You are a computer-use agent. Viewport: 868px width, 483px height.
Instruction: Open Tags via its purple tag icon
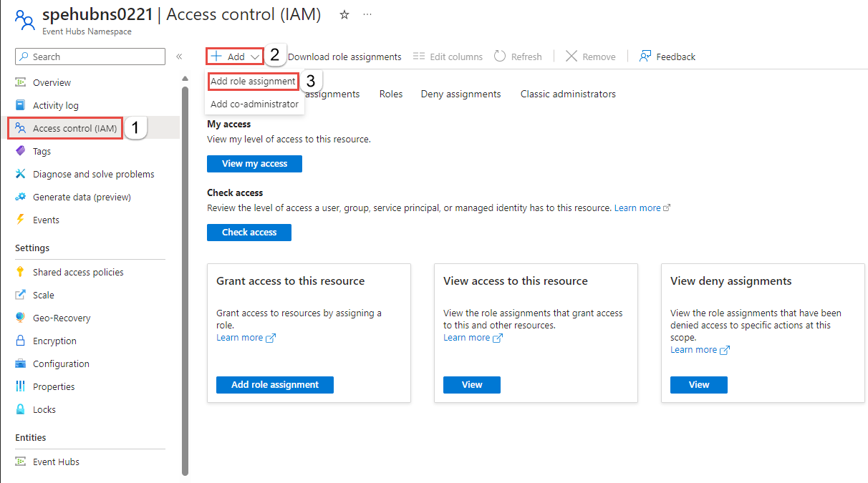pyautogui.click(x=20, y=151)
